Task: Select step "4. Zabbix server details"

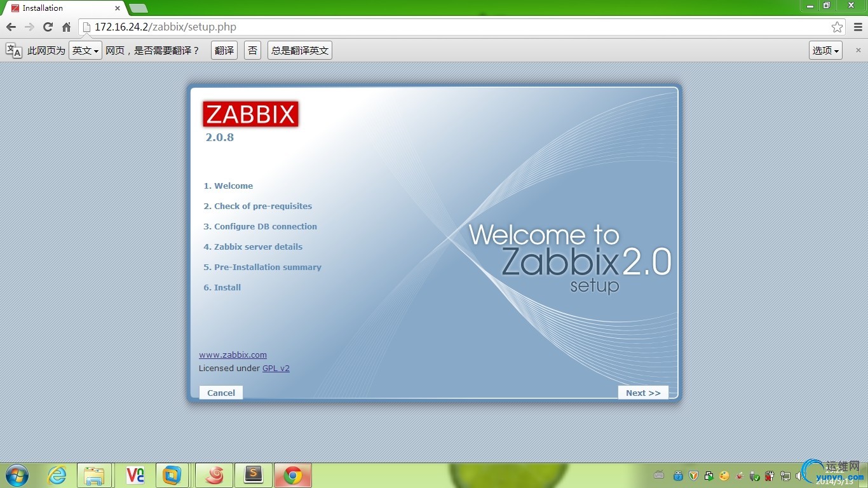Action: click(x=253, y=247)
